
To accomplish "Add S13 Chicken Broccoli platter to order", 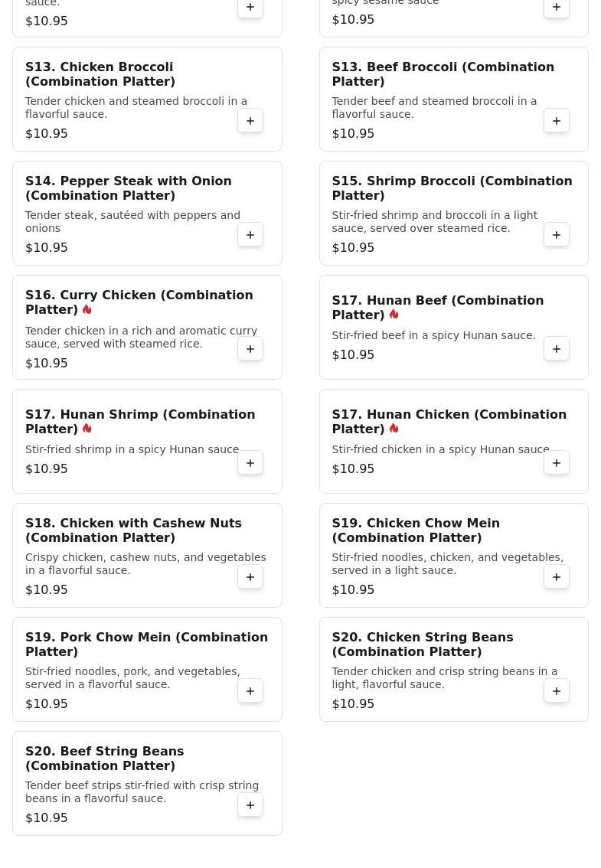I will tap(250, 121).
